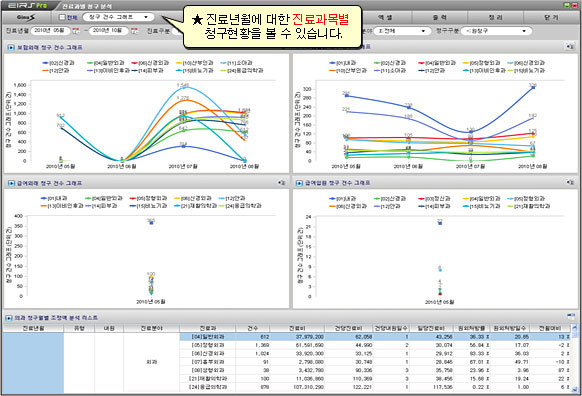Click the Ginas logo in the toolbar
The height and width of the screenshot is (396, 582).
[26, 17]
